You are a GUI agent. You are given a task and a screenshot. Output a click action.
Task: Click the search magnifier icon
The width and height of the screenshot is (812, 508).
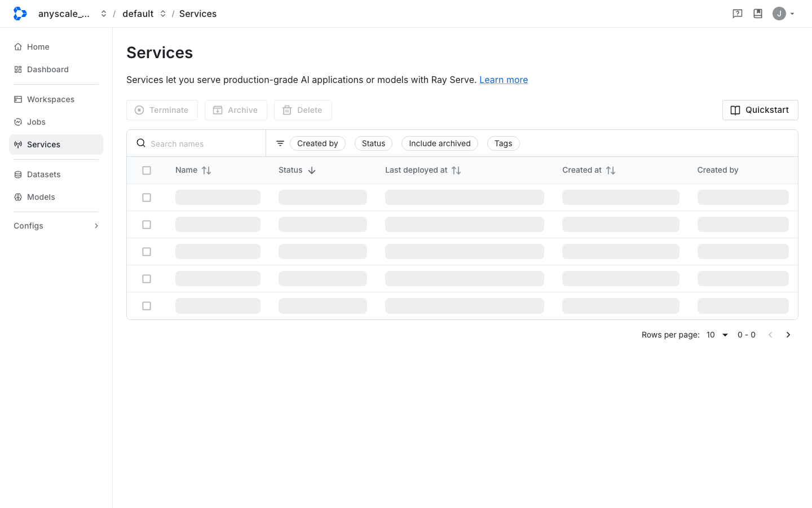tap(141, 143)
